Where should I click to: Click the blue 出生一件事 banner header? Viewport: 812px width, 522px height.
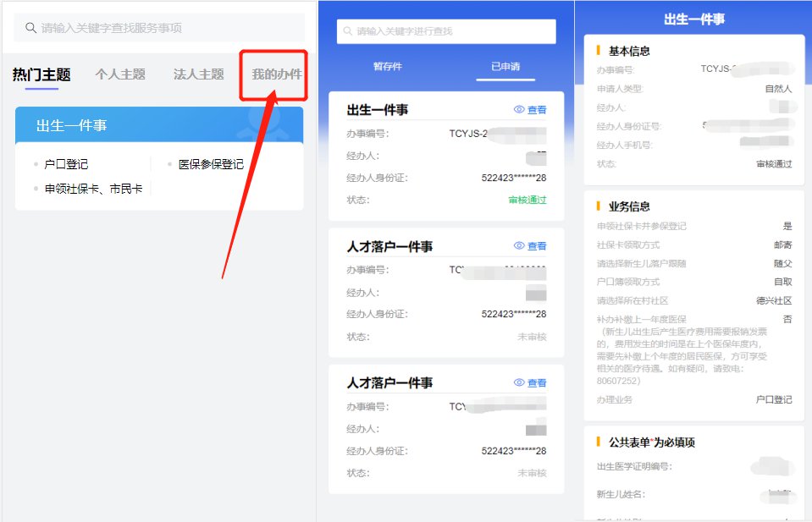[x=158, y=125]
